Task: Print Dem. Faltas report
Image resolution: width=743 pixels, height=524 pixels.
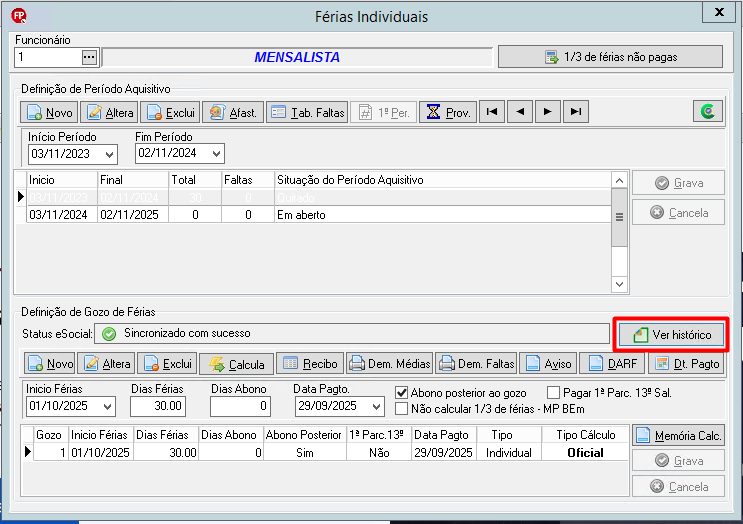Action: 476,364
